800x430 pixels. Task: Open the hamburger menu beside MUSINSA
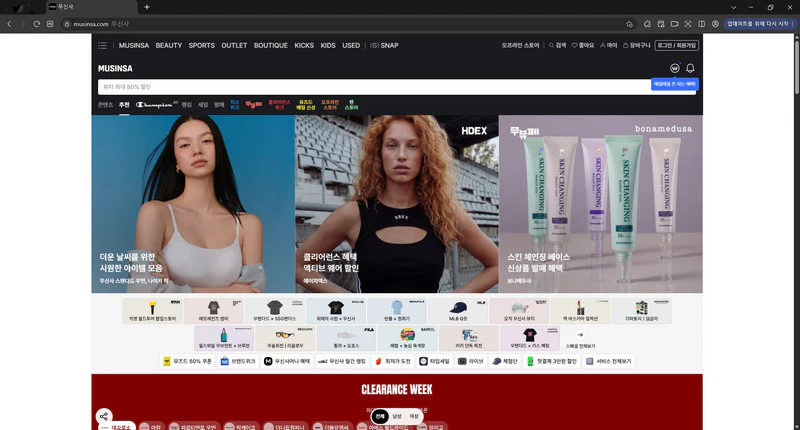pos(103,45)
